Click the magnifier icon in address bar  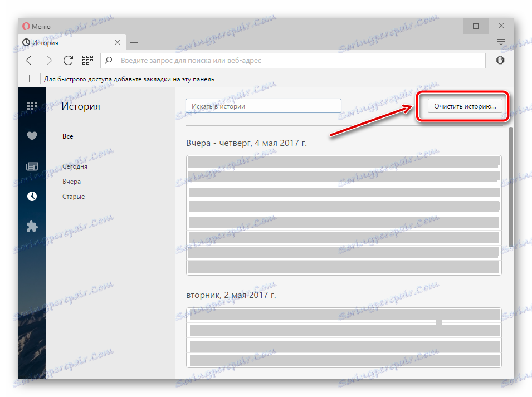pos(108,60)
